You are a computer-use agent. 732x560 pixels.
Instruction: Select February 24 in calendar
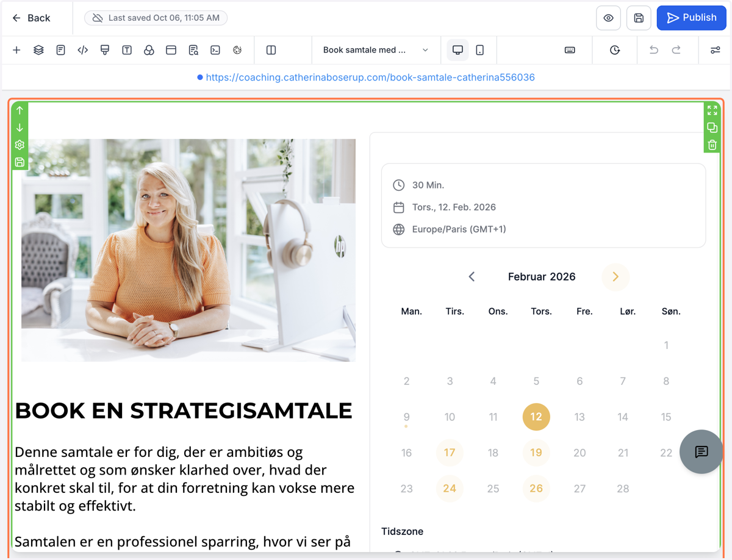click(x=450, y=489)
